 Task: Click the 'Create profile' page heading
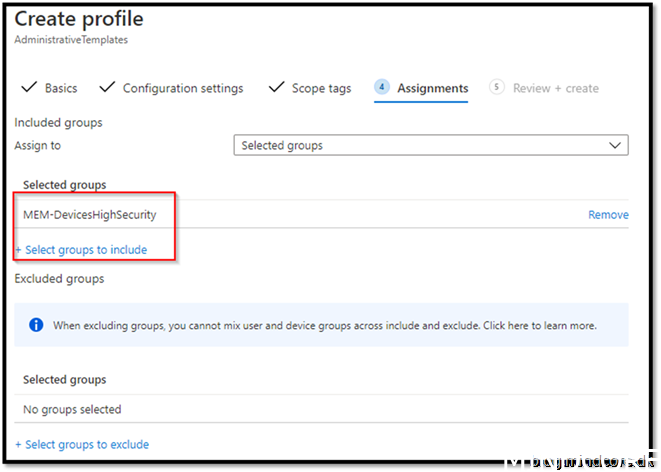pyautogui.click(x=79, y=19)
